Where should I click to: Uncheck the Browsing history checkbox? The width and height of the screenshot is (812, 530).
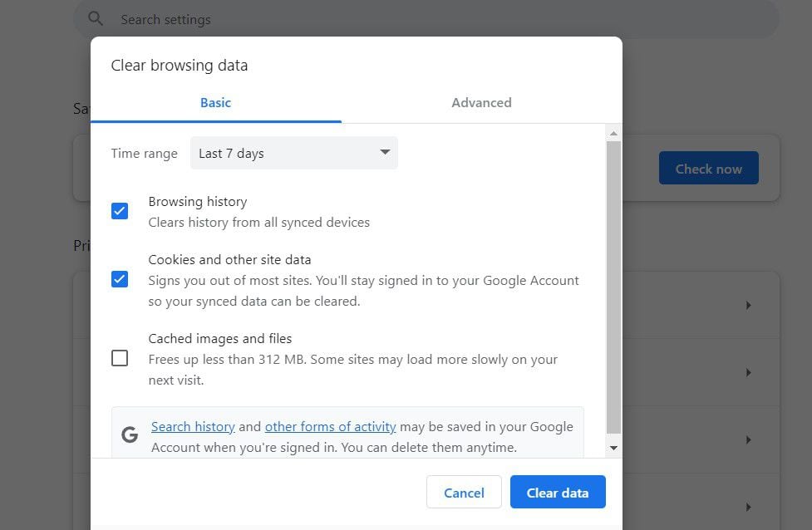120,211
